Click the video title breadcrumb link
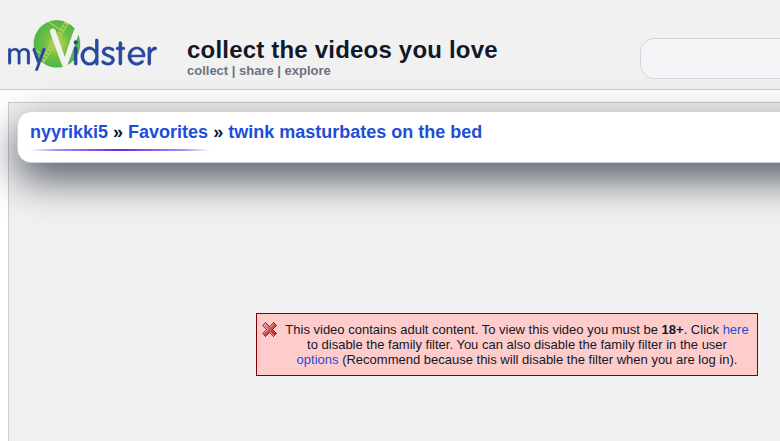Viewport: 780px width, 441px height. point(355,132)
